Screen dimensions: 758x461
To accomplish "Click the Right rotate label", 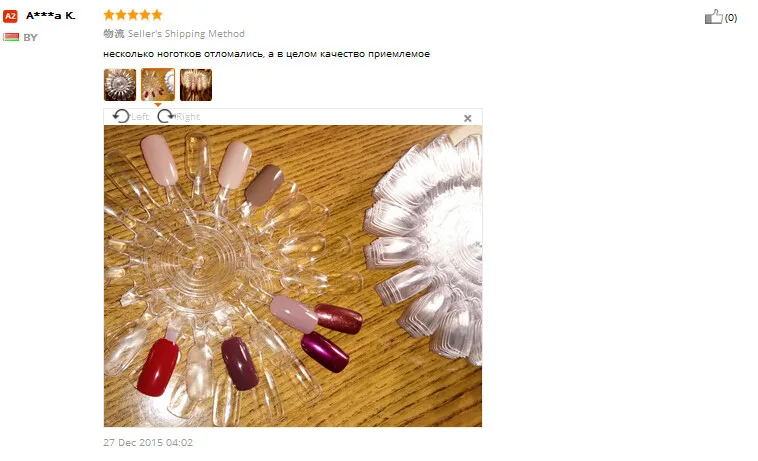I will coord(188,117).
